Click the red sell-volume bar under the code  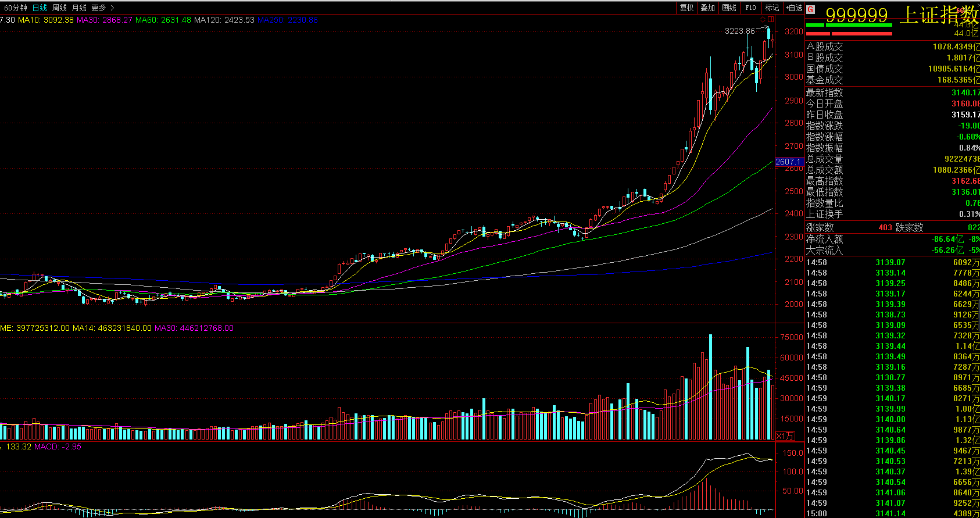coord(849,34)
